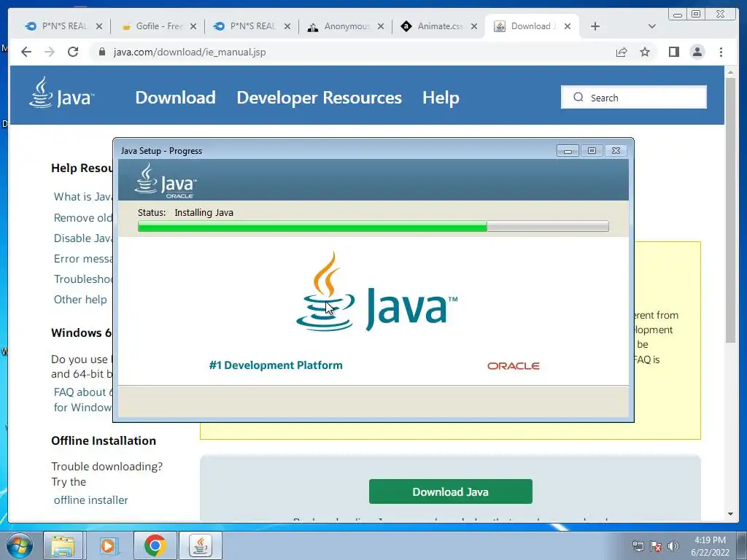
Task: Close the active Download tab
Action: pos(568,26)
